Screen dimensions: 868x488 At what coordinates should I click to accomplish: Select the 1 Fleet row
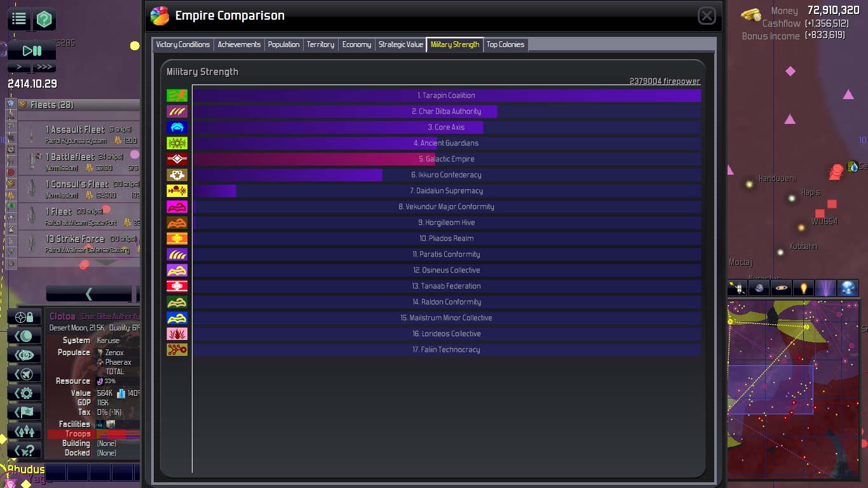coord(79,216)
